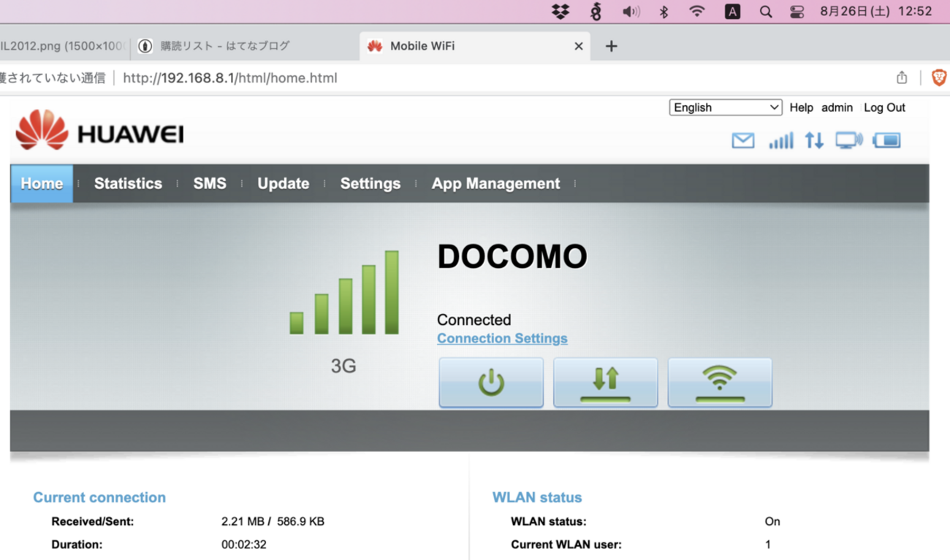The height and width of the screenshot is (560, 950).
Task: Toggle Wi-Fi with the wireless signal button
Action: pyautogui.click(x=720, y=383)
